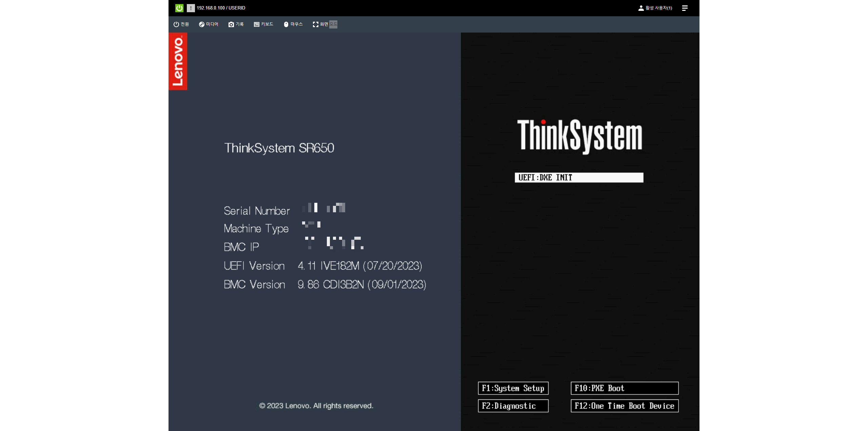The width and height of the screenshot is (868, 431).
Task: Click the 192.168.0.100 / USERID connection text
Action: click(221, 8)
